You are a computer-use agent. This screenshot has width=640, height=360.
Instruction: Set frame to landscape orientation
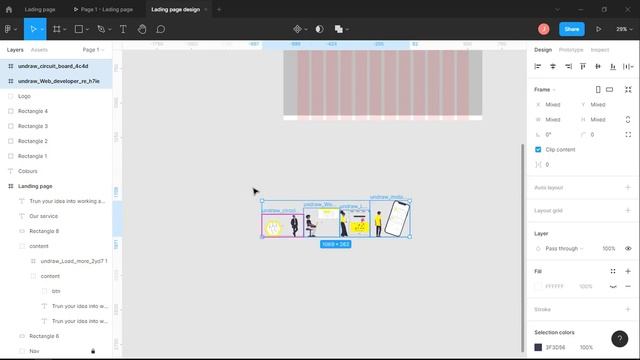point(609,89)
